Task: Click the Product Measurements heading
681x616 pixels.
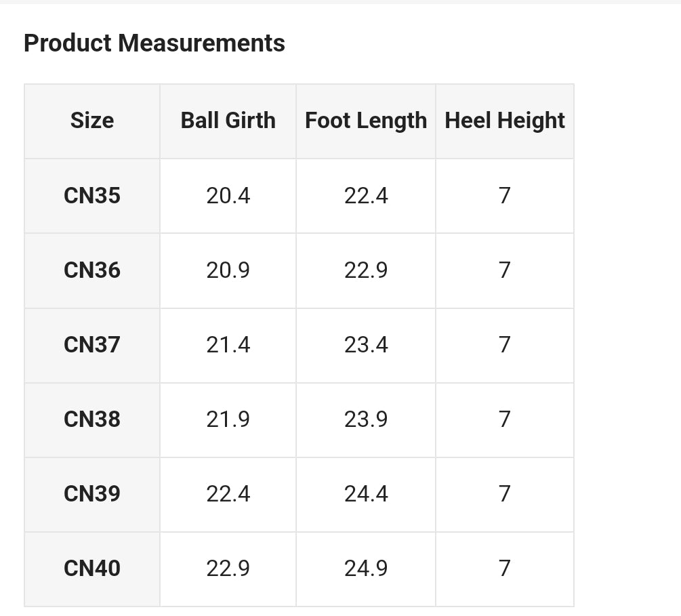Action: pyautogui.click(x=154, y=43)
